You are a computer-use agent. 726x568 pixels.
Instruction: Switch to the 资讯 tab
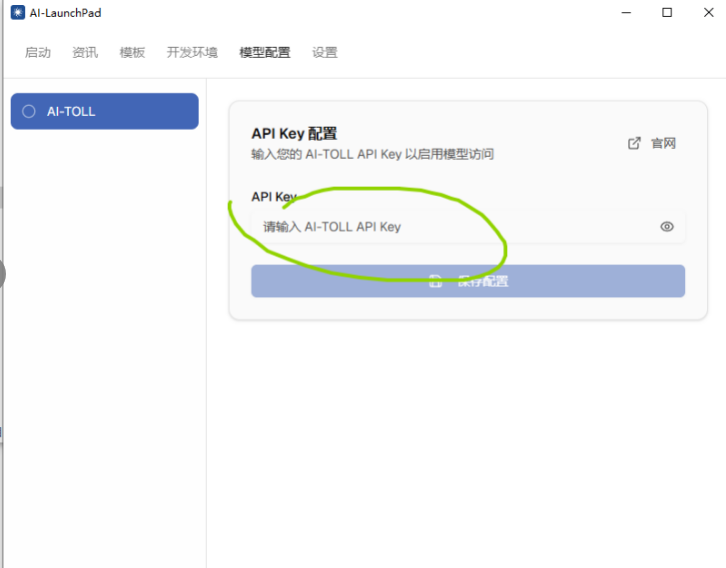click(x=85, y=52)
